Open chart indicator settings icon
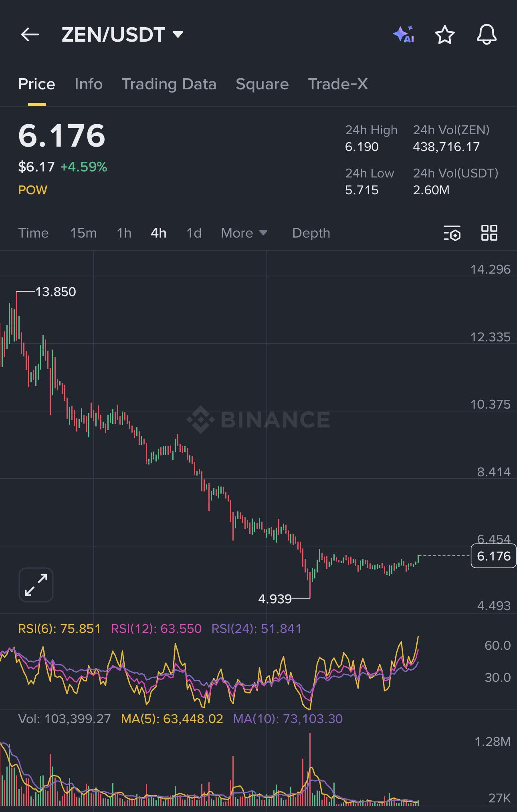 [x=452, y=233]
